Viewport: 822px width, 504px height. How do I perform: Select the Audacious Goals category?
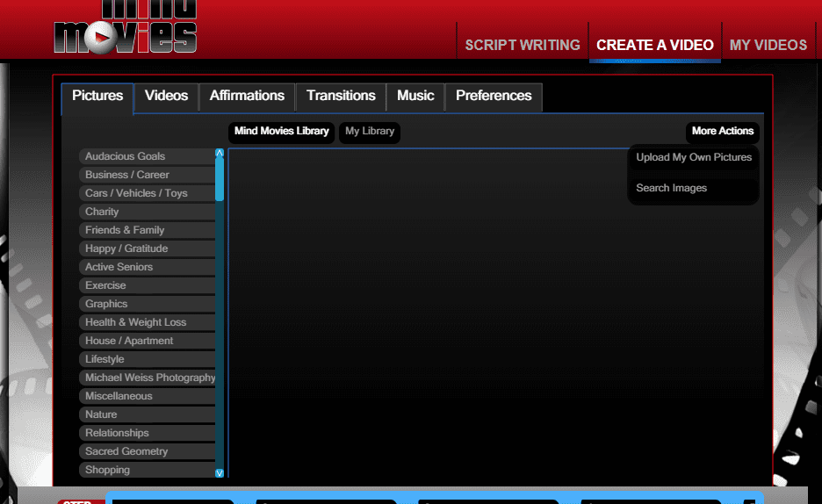148,156
